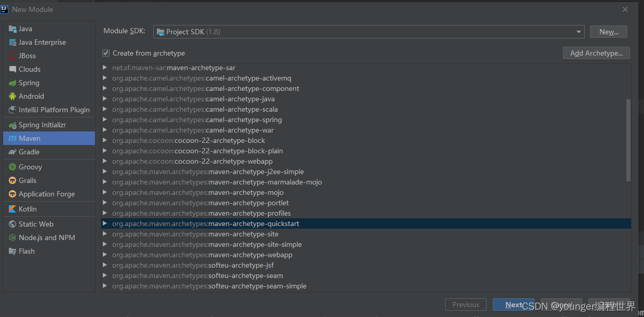Click the Java Enterprise icon
This screenshot has height=317, width=644.
pyautogui.click(x=13, y=42)
